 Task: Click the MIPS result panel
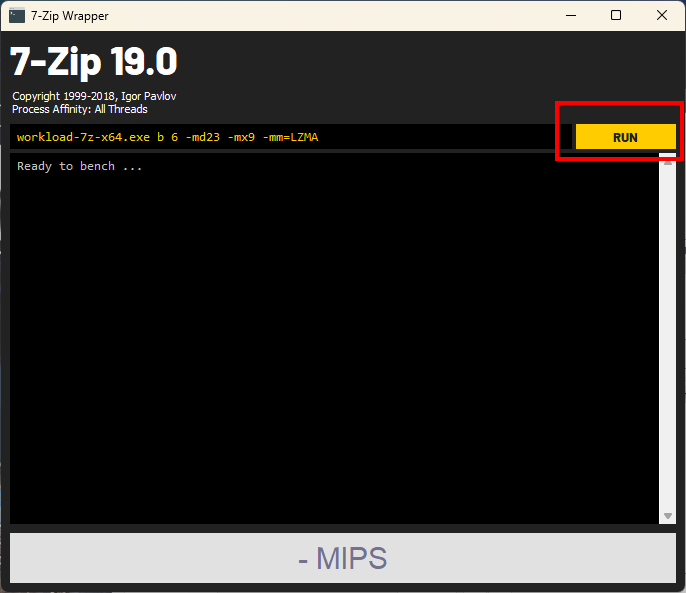343,558
